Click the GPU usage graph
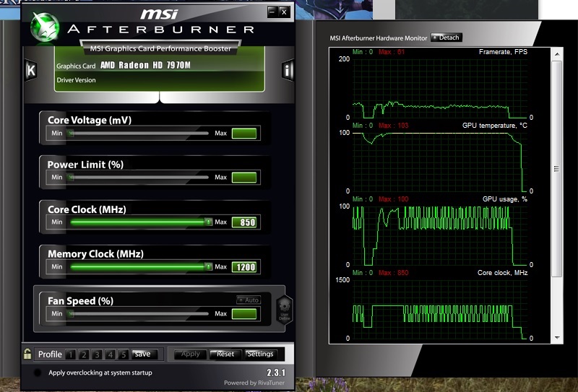This screenshot has width=578, height=392. pyautogui.click(x=440, y=236)
